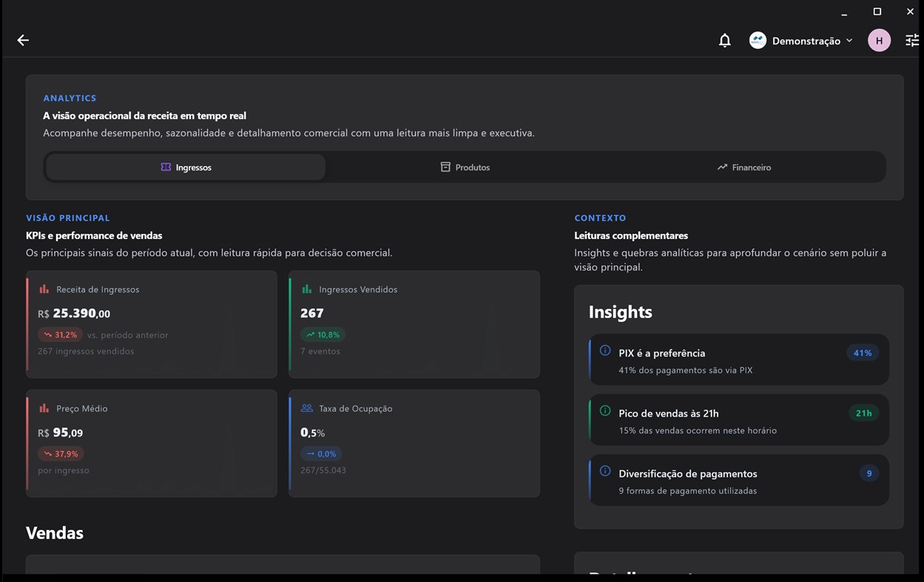The width and height of the screenshot is (924, 582).
Task: Click the R$ 25.390,00 revenue value
Action: (74, 314)
